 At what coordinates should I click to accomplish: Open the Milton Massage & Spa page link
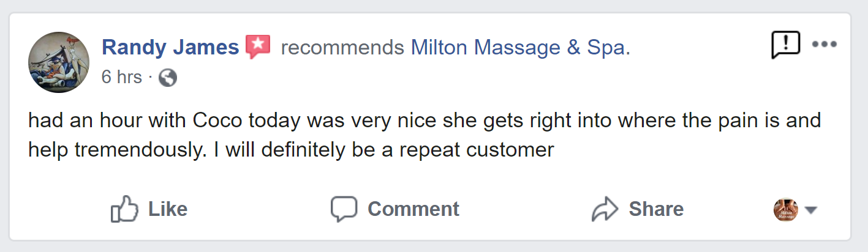tap(520, 47)
